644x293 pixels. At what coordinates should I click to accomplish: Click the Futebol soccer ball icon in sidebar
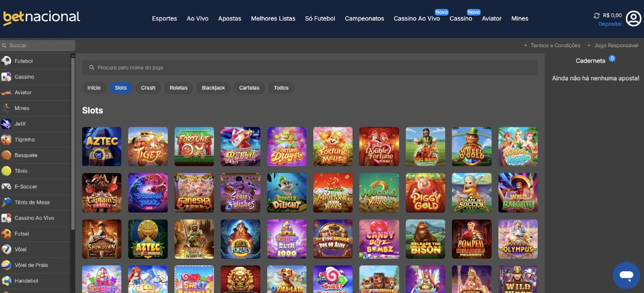(6, 61)
